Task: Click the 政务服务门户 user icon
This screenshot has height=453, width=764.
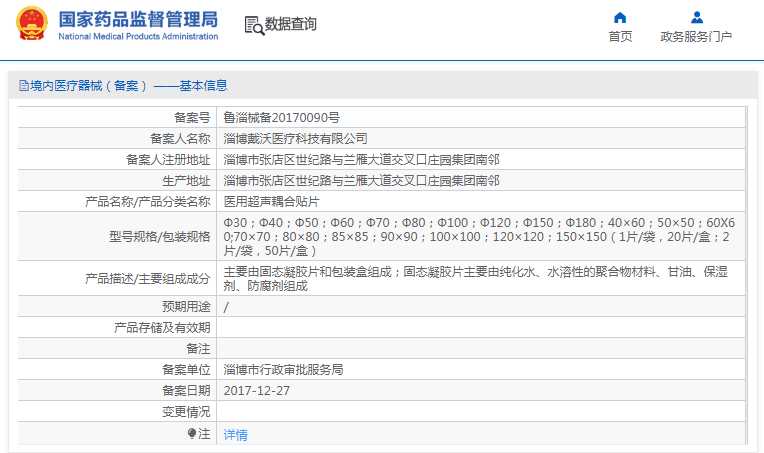Action: point(697,18)
